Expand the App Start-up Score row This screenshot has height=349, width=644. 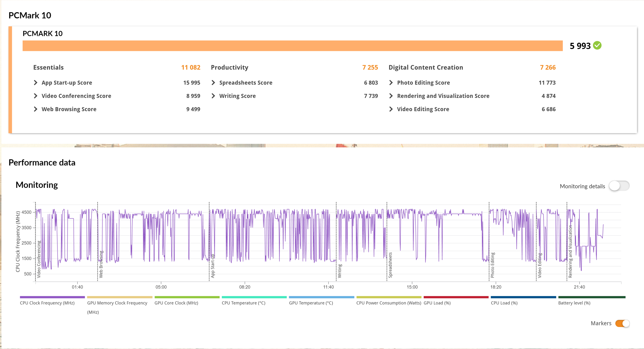tap(36, 83)
